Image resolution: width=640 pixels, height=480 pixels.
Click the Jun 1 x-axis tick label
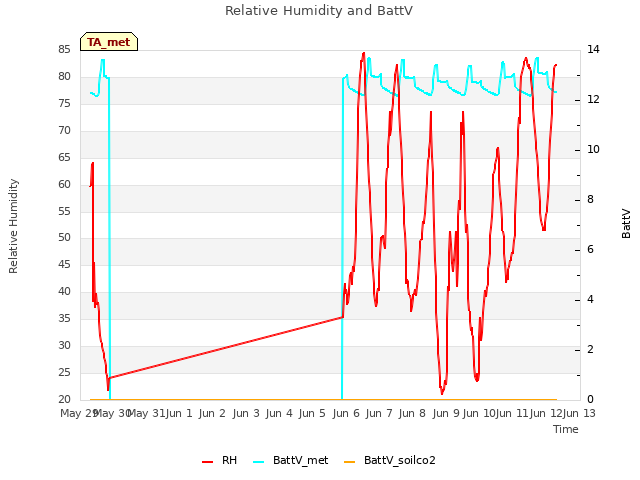click(179, 413)
